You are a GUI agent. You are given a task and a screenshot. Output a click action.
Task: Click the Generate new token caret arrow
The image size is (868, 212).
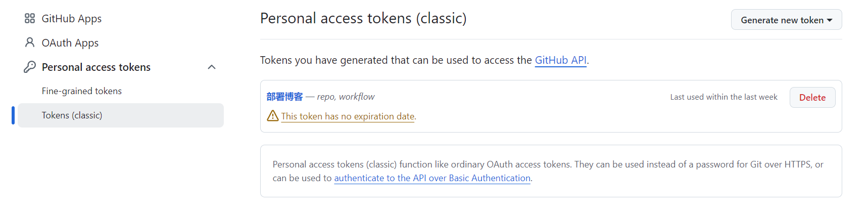tap(829, 20)
